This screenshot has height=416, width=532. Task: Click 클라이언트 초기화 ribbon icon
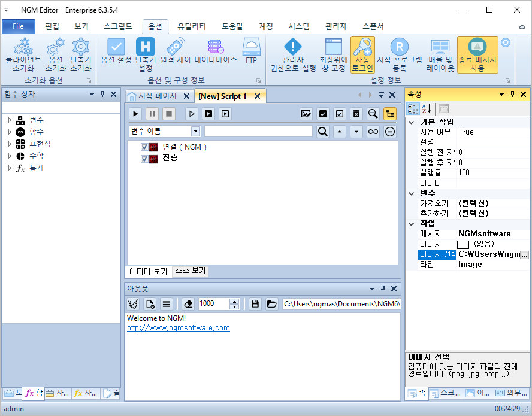point(23,55)
